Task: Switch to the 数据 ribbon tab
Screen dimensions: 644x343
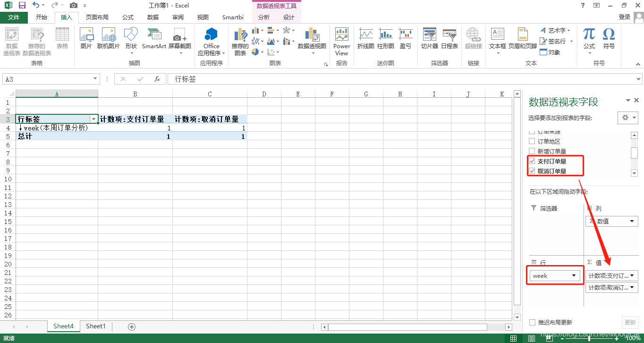Action: point(152,17)
